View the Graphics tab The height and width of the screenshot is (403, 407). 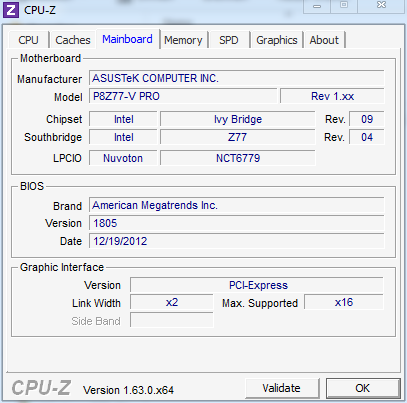click(x=277, y=40)
